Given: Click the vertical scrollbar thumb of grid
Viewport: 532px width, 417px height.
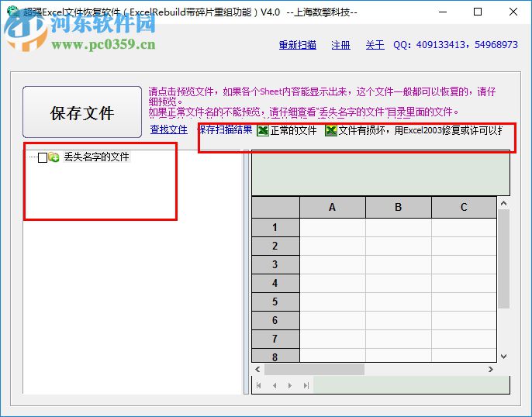Looking at the screenshot, I should (504, 259).
